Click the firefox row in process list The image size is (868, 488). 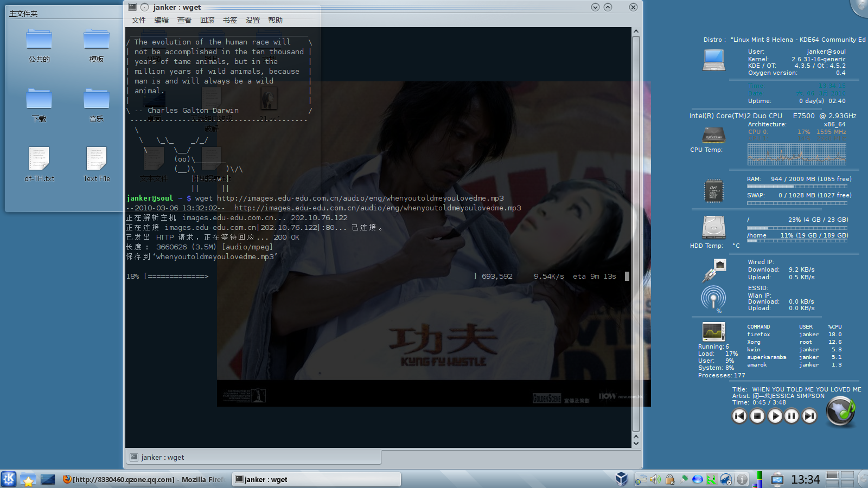795,335
